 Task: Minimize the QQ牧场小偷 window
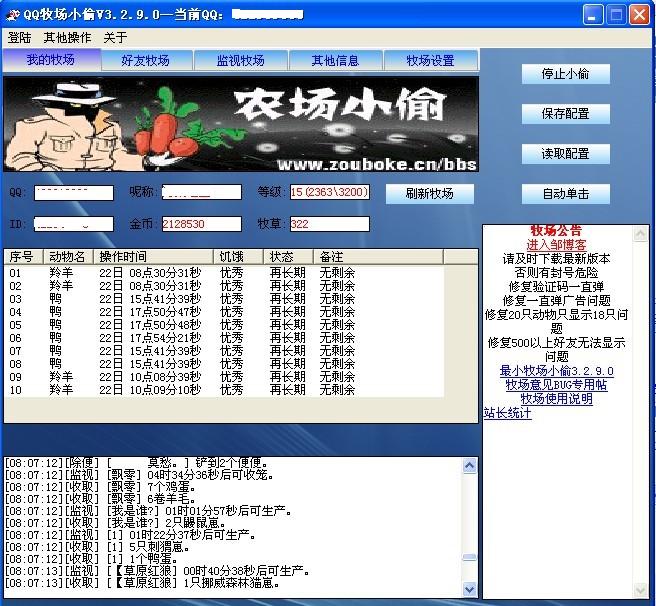click(593, 15)
